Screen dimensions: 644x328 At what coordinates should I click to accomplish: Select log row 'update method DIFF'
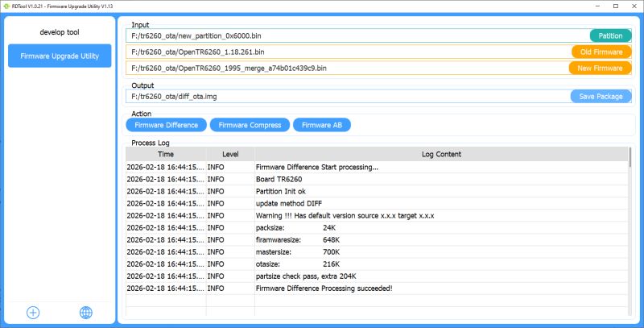point(377,203)
